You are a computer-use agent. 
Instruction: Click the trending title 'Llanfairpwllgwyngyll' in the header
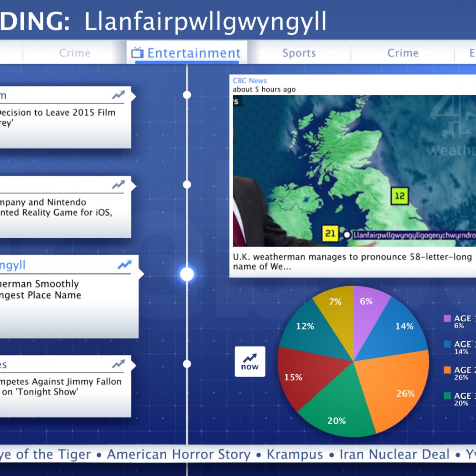[x=205, y=22]
